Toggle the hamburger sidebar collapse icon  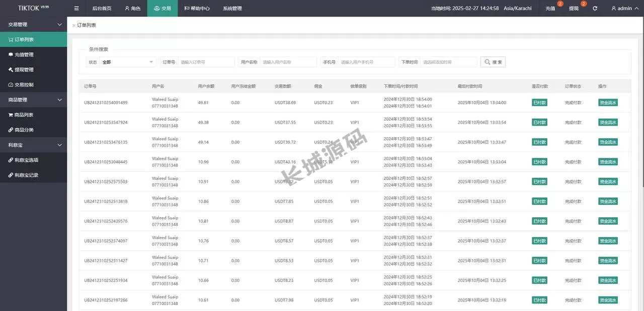click(76, 9)
